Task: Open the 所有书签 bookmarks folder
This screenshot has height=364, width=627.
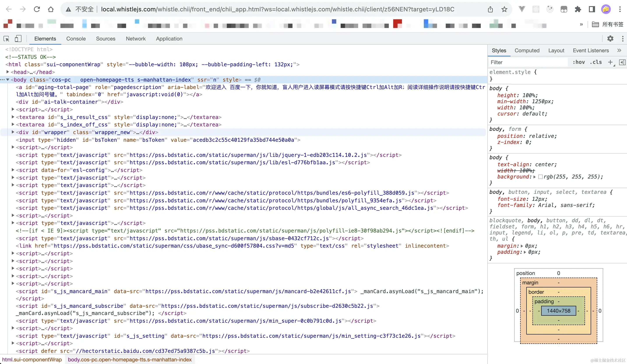Action: (607, 24)
